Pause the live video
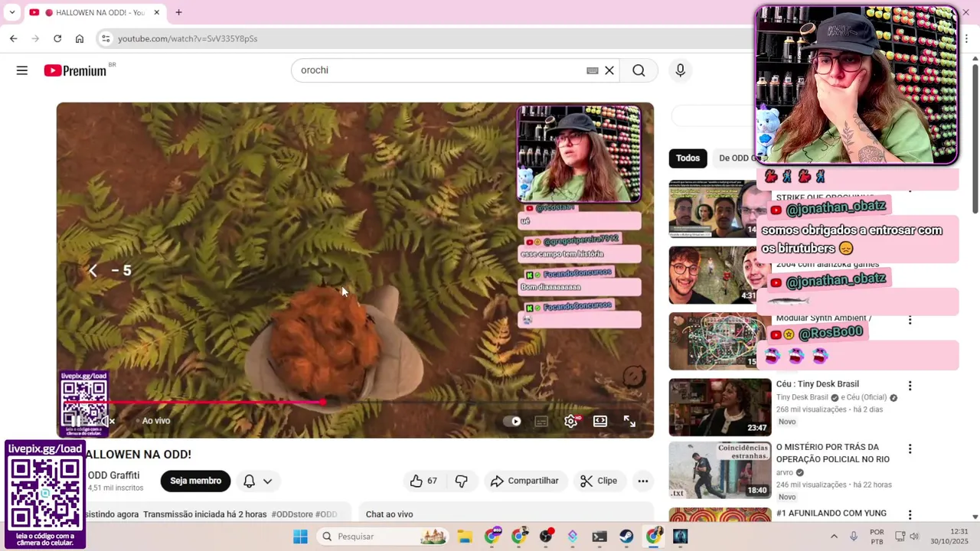 tap(76, 421)
